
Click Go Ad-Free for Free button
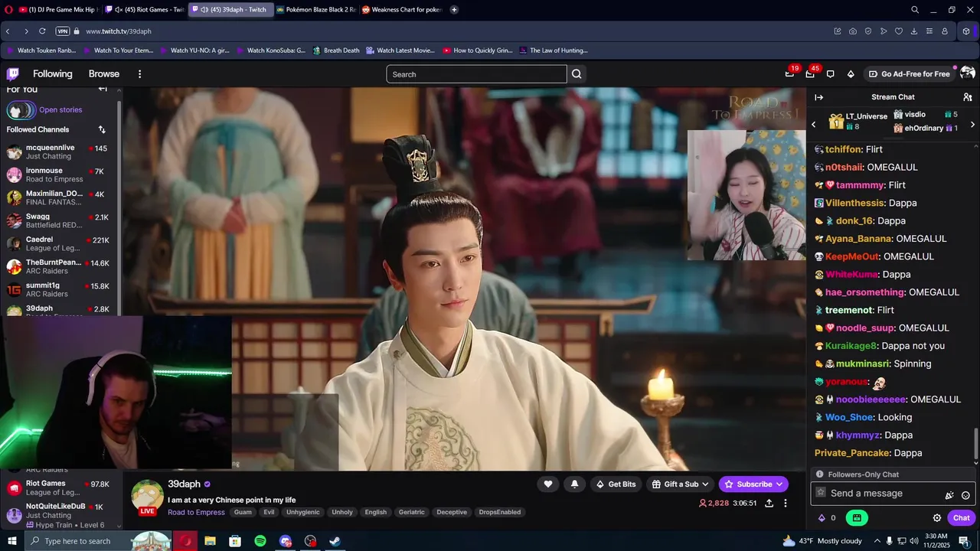coord(909,74)
